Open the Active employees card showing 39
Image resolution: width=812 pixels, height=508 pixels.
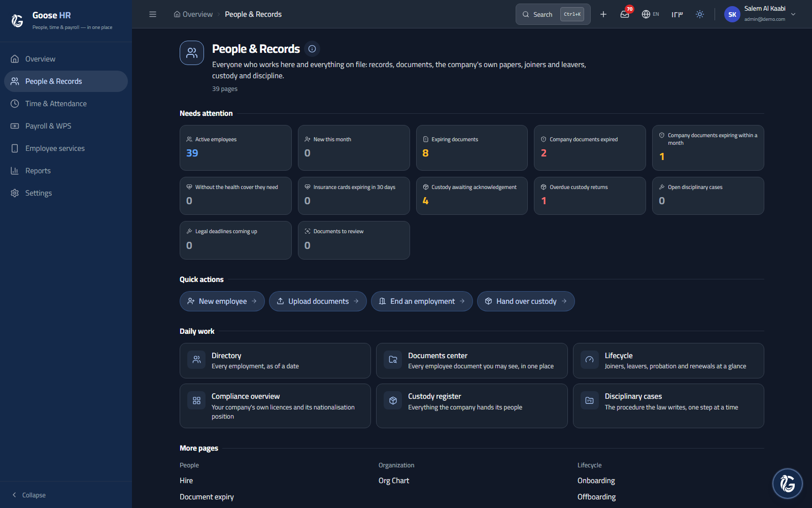pos(235,148)
